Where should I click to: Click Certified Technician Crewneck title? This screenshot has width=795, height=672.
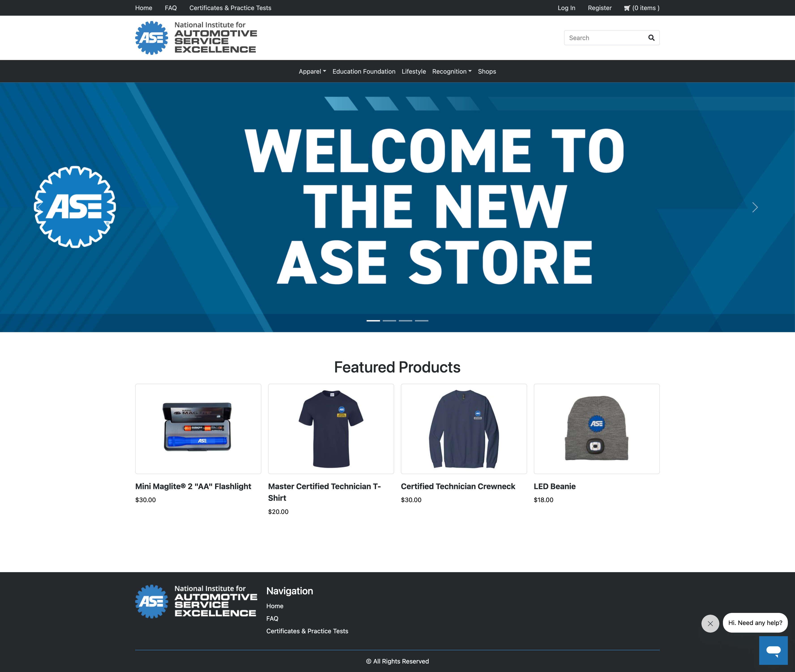458,486
